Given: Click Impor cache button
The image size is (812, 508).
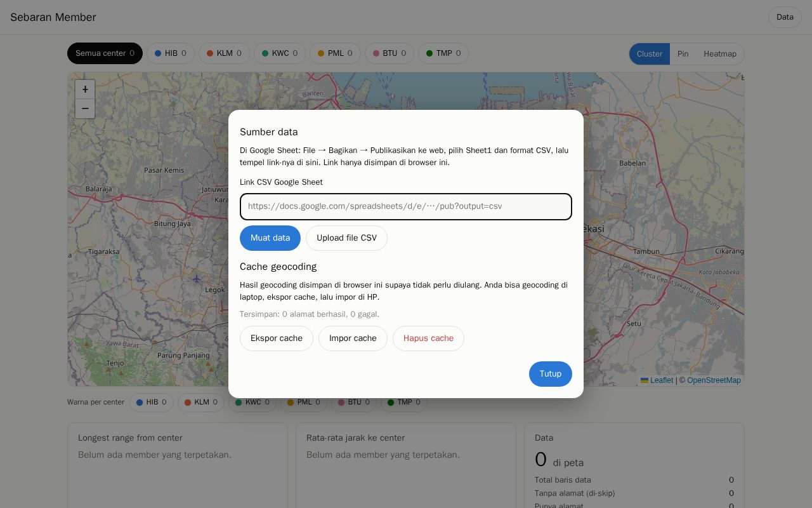Looking at the screenshot, I should 353,338.
